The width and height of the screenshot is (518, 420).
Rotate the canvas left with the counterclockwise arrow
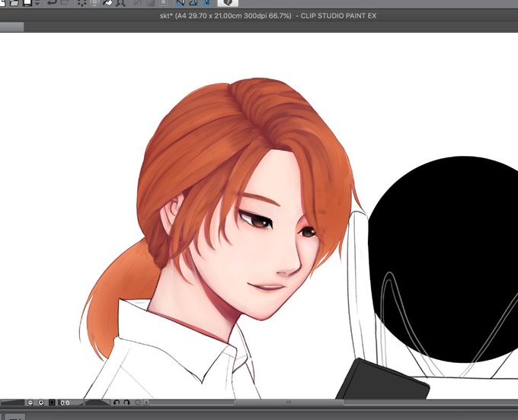tap(117, 402)
